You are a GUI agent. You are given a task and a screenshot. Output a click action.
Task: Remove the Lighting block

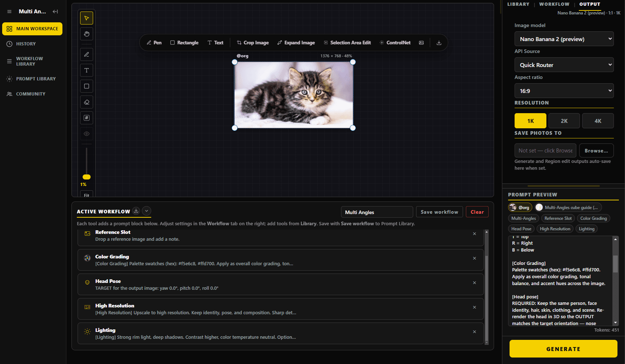(x=475, y=332)
